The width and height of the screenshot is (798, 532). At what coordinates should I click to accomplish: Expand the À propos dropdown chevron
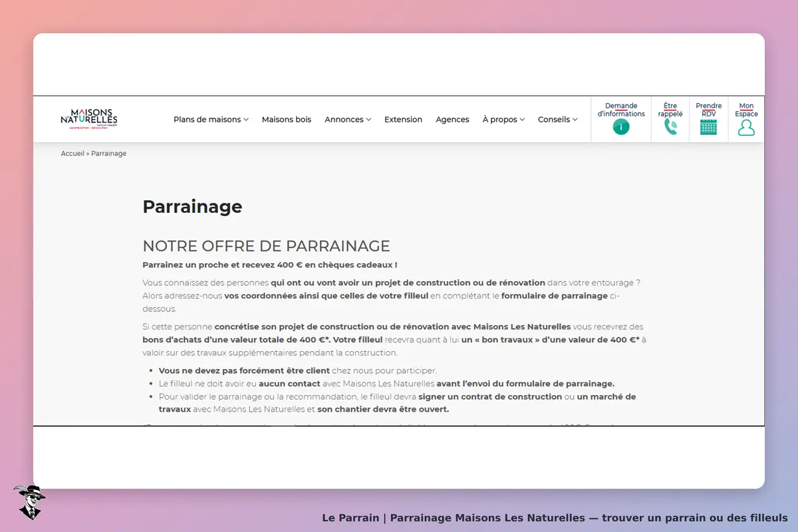point(522,120)
